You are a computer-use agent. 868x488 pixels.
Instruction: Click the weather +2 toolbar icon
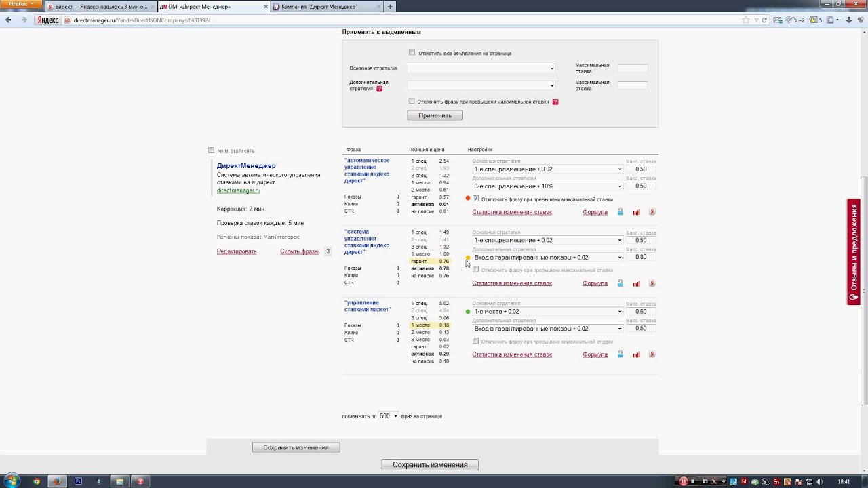point(795,20)
